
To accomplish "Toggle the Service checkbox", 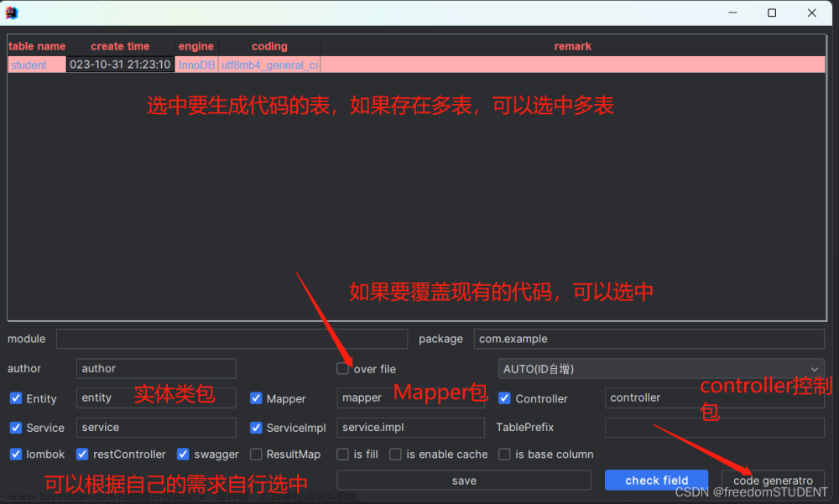I will pos(16,428).
